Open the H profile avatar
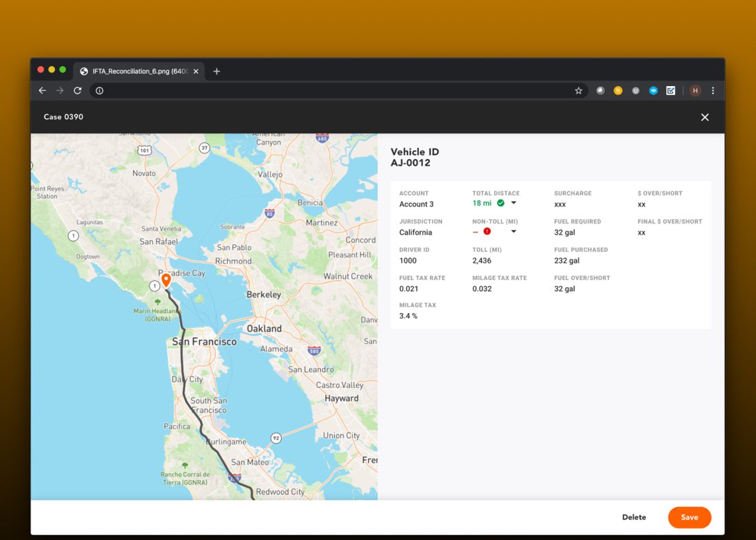Viewport: 756px width, 540px height. 696,91
